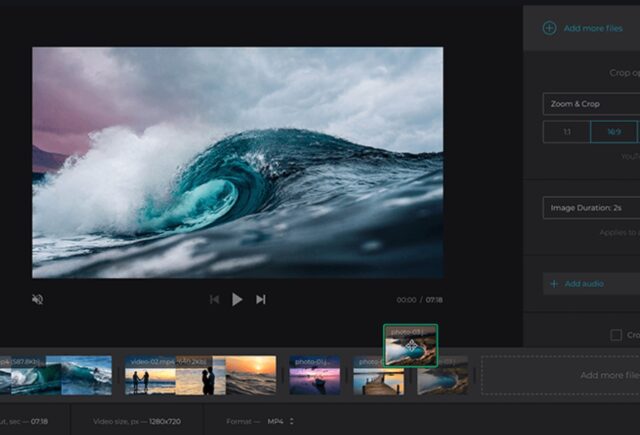Click the Add more files link
The height and width of the screenshot is (435, 640).
click(x=593, y=29)
